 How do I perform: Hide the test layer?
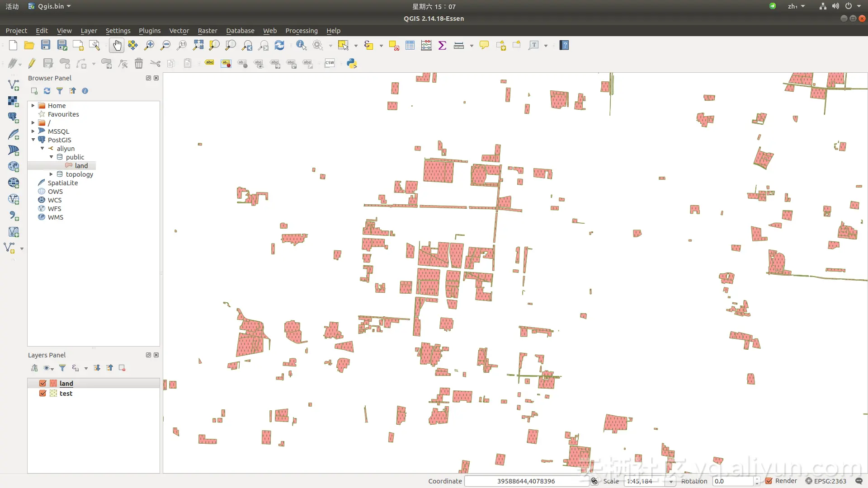point(43,393)
